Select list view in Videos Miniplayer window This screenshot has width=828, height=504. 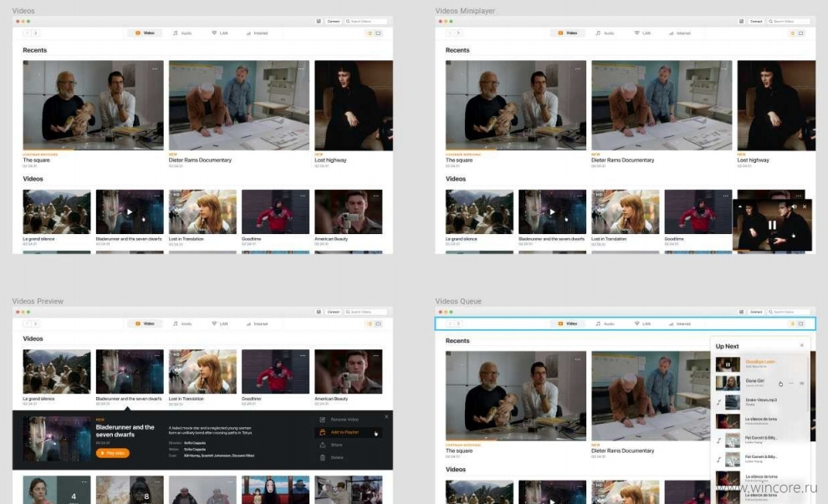[x=792, y=33]
